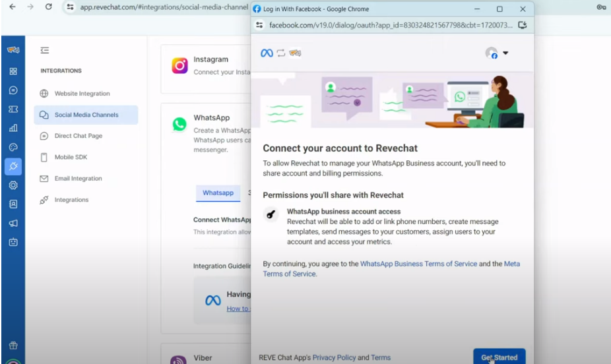Open the palette customization icon in sidebar

pyautogui.click(x=13, y=147)
